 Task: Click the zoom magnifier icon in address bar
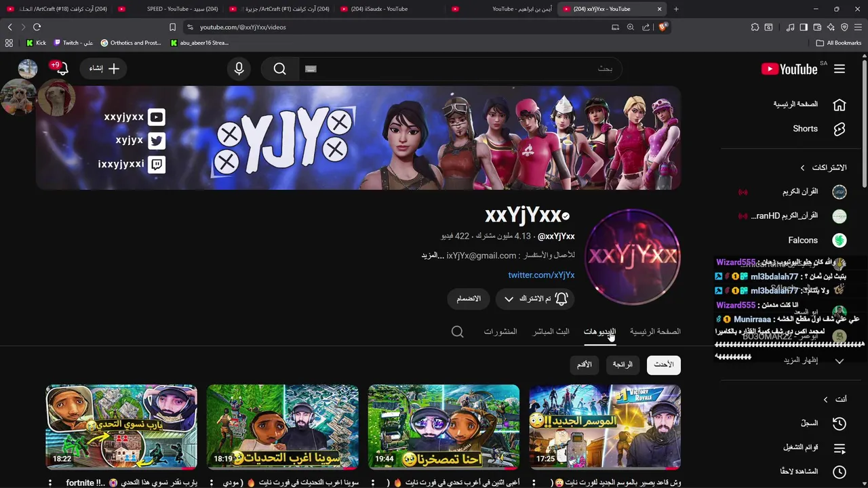(630, 27)
